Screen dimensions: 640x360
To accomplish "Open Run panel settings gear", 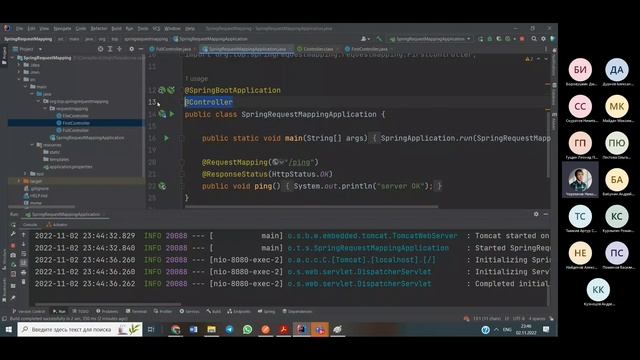I will [536, 214].
